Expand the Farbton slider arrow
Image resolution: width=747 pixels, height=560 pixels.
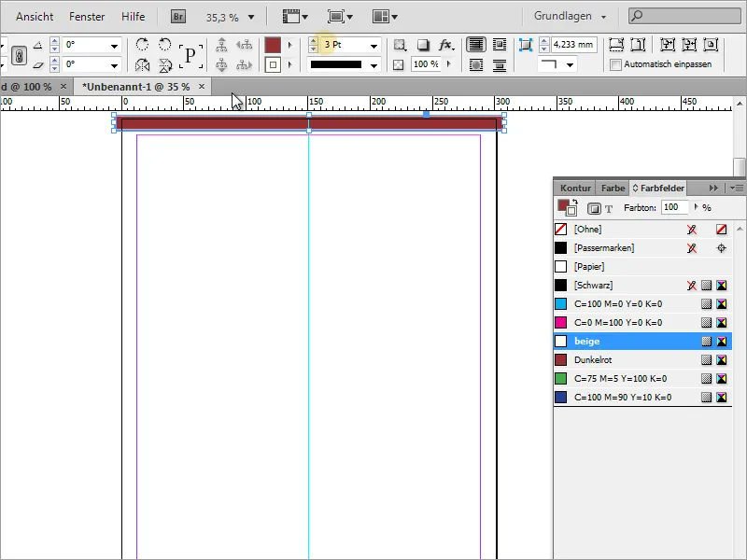696,207
